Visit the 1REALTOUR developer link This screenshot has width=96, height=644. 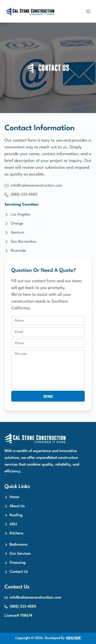click(73, 638)
